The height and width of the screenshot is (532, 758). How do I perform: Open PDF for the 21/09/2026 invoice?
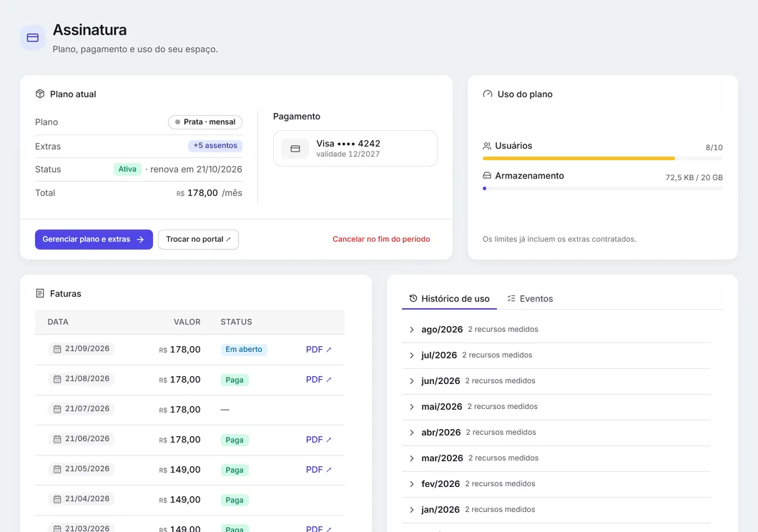[318, 350]
